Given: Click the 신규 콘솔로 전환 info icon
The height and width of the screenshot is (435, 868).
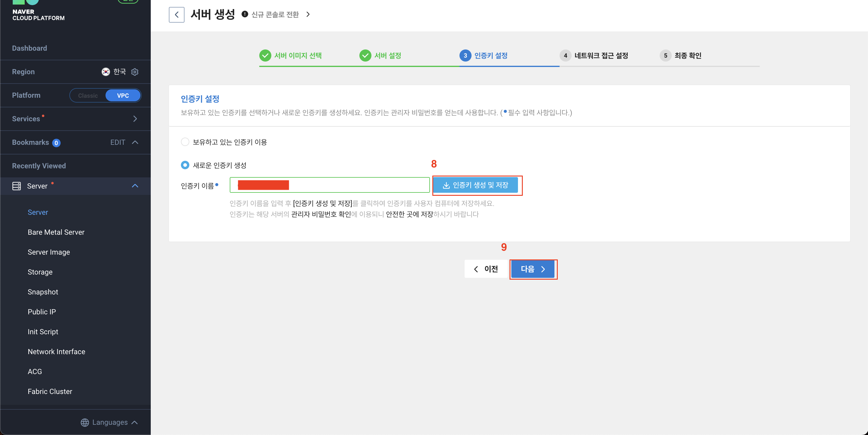Looking at the screenshot, I should (245, 14).
